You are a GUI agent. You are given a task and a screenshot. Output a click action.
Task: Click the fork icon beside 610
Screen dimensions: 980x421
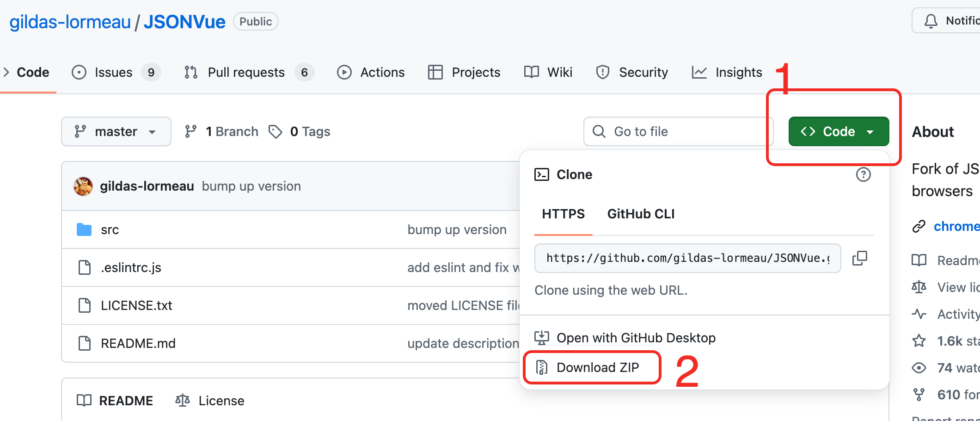(x=919, y=395)
